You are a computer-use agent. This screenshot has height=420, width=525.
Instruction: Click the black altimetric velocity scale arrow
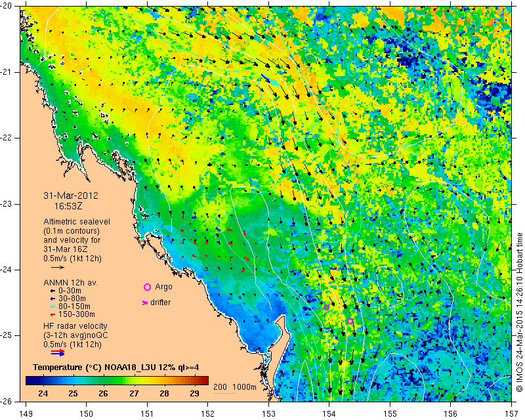pyautogui.click(x=58, y=267)
